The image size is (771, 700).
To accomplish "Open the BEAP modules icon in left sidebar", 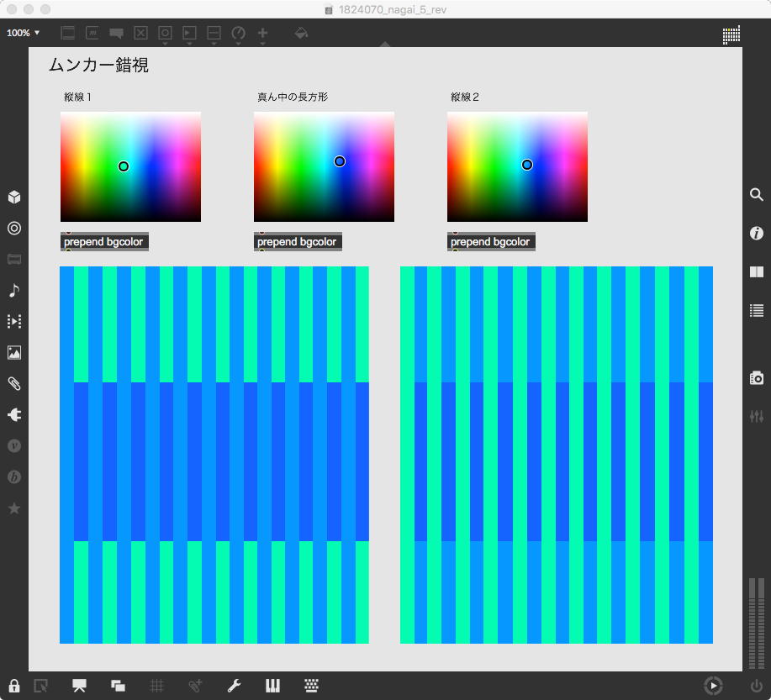I will point(14,476).
